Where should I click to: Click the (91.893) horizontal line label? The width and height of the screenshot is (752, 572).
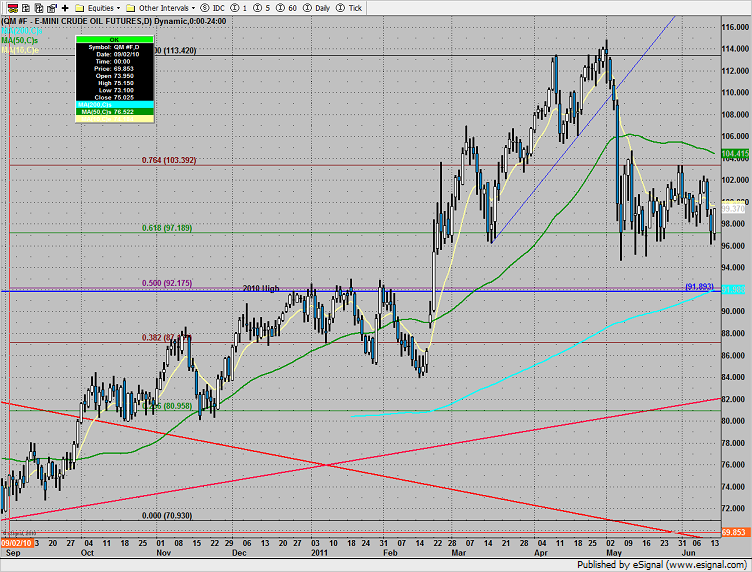[x=699, y=286]
